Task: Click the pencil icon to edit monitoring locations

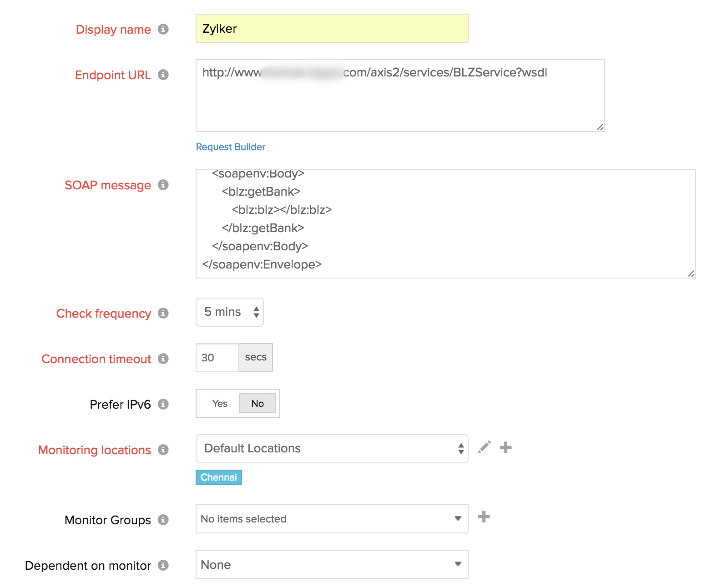Action: (484, 447)
